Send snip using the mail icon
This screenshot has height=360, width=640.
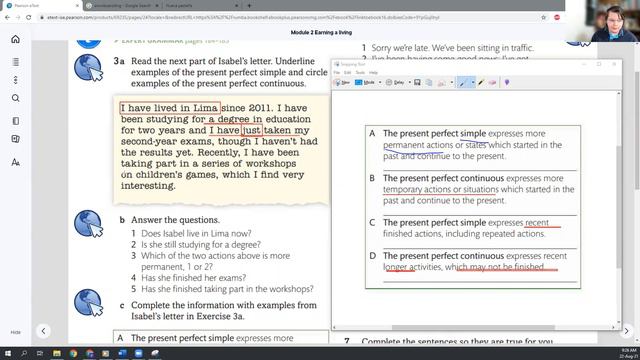pyautogui.click(x=442, y=82)
